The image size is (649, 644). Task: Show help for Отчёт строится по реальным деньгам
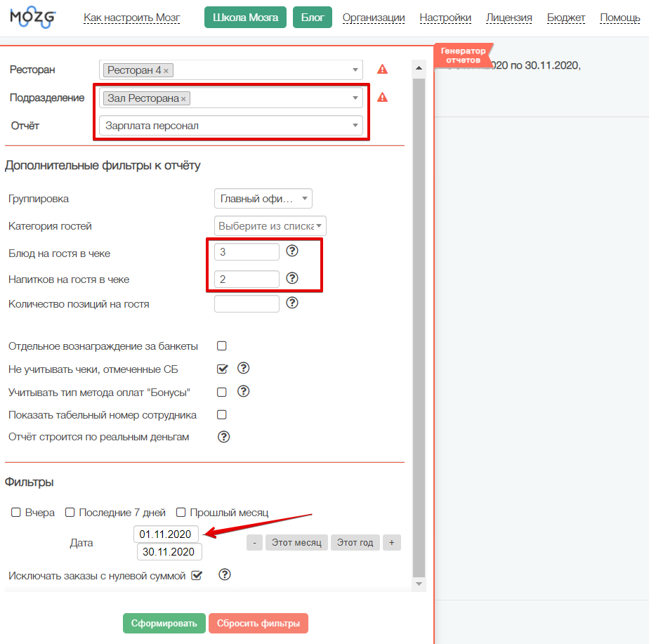[224, 437]
